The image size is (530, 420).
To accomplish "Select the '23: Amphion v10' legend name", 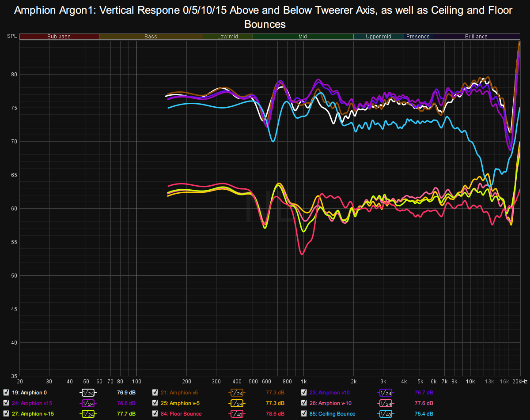I will 329,393.
